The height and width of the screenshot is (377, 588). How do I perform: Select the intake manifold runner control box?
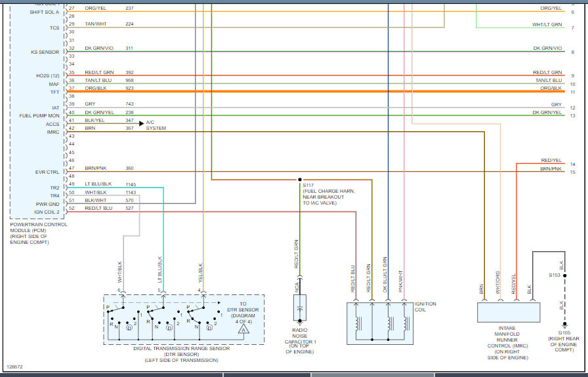click(508, 311)
